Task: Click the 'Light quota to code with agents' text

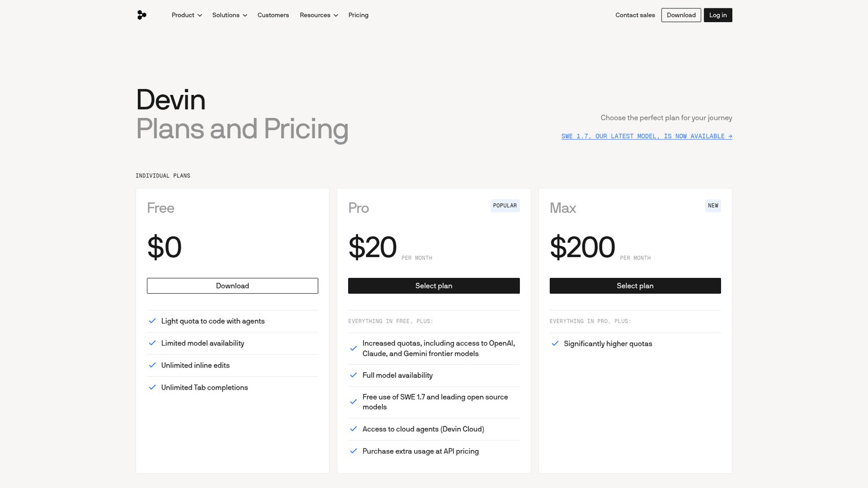Action: (212, 321)
